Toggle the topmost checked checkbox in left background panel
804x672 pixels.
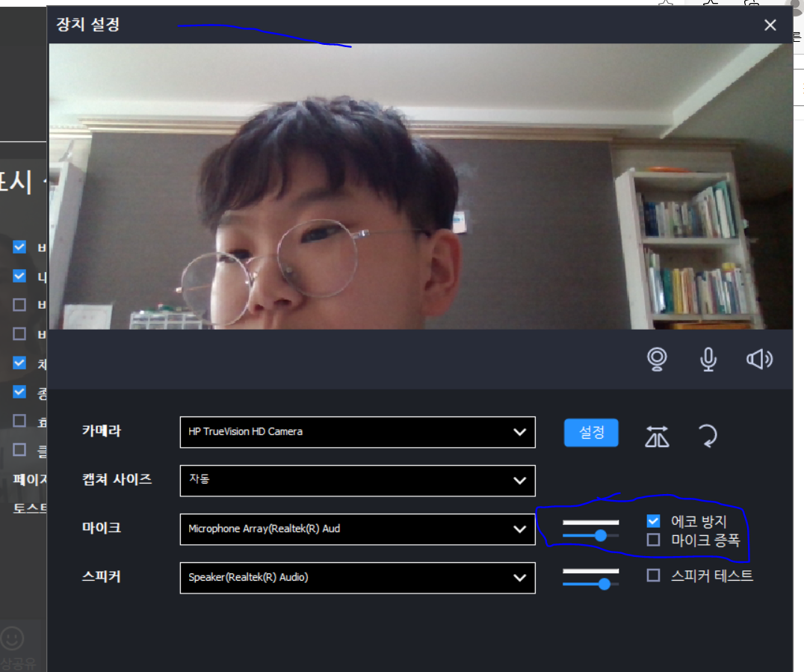coord(19,247)
